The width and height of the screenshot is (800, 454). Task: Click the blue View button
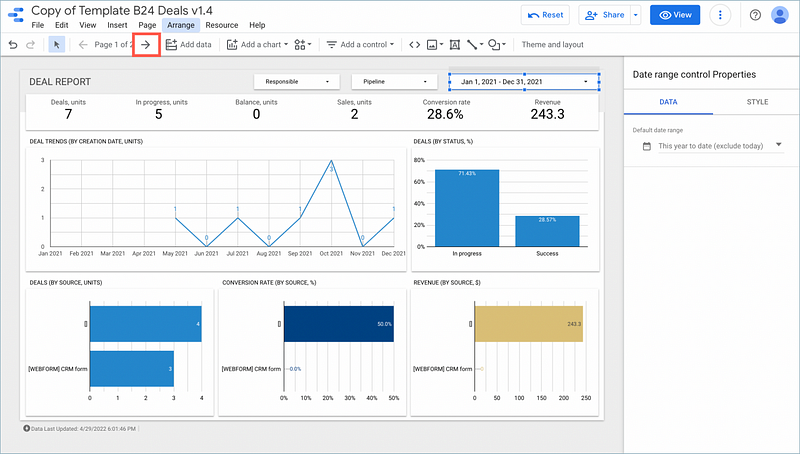[675, 15]
